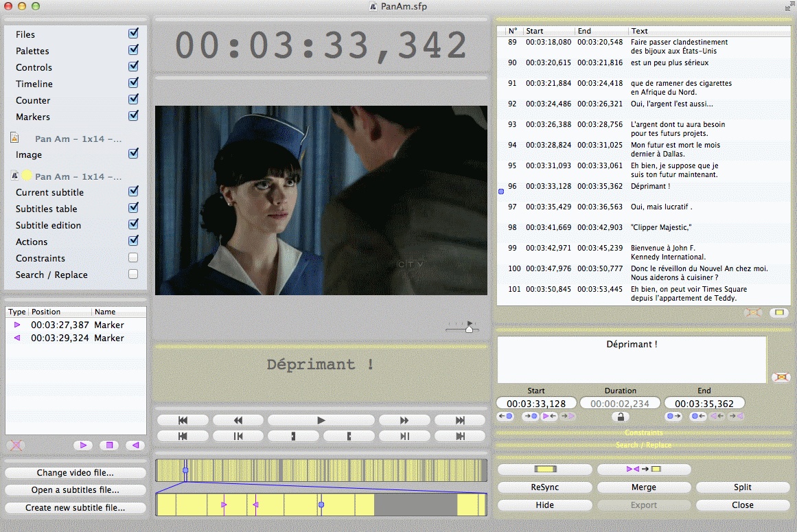The width and height of the screenshot is (797, 532).
Task: Start video playback with the Play button
Action: 321,420
